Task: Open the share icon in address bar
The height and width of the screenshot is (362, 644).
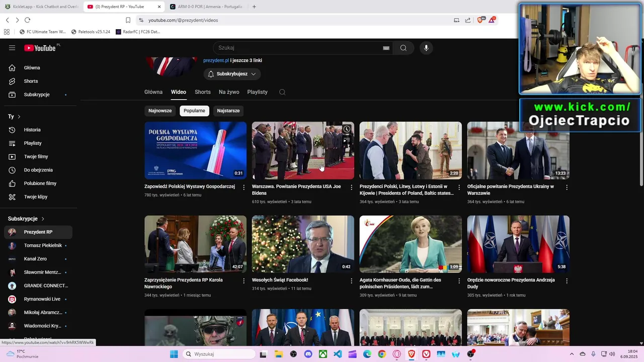Action: (x=468, y=20)
